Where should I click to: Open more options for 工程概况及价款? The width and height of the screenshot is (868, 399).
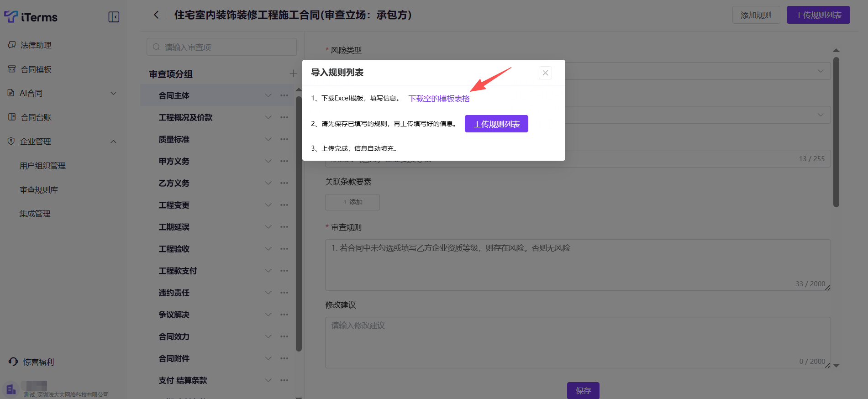tap(284, 117)
